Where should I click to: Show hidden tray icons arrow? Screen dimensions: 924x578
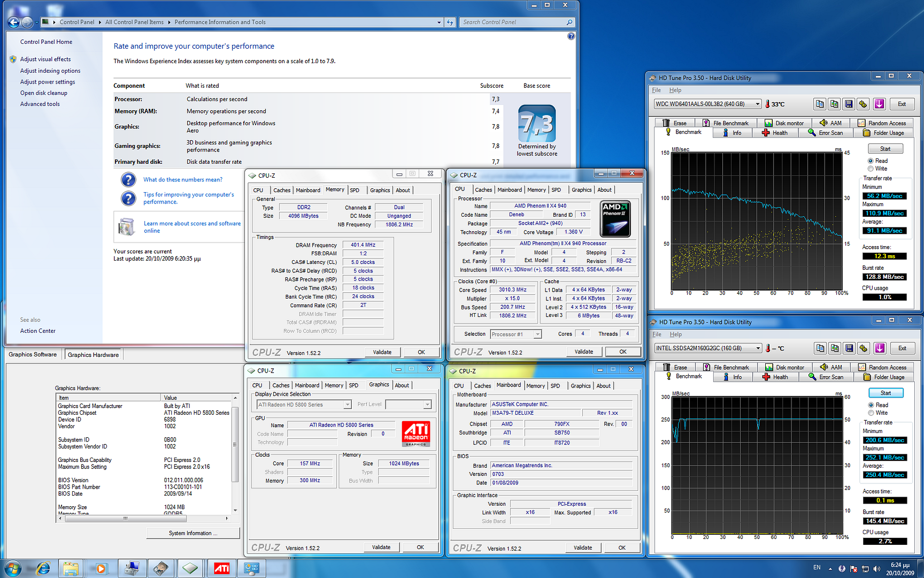(830, 568)
